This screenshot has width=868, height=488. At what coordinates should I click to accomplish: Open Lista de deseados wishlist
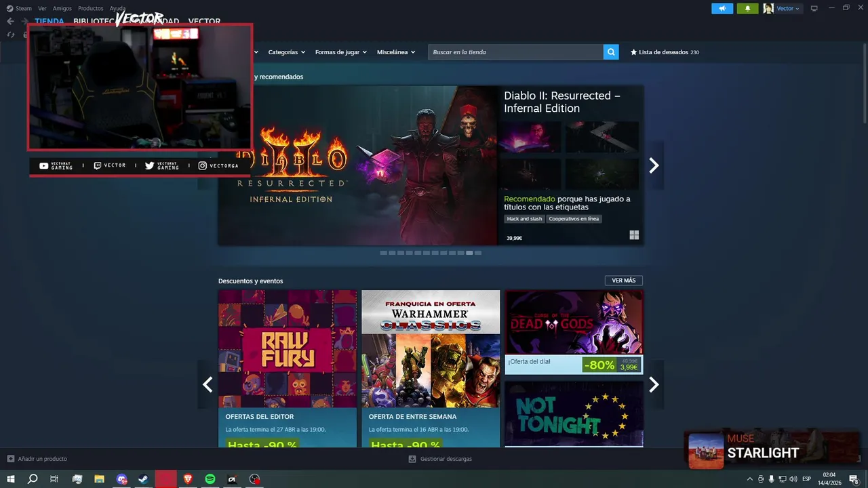coord(665,52)
